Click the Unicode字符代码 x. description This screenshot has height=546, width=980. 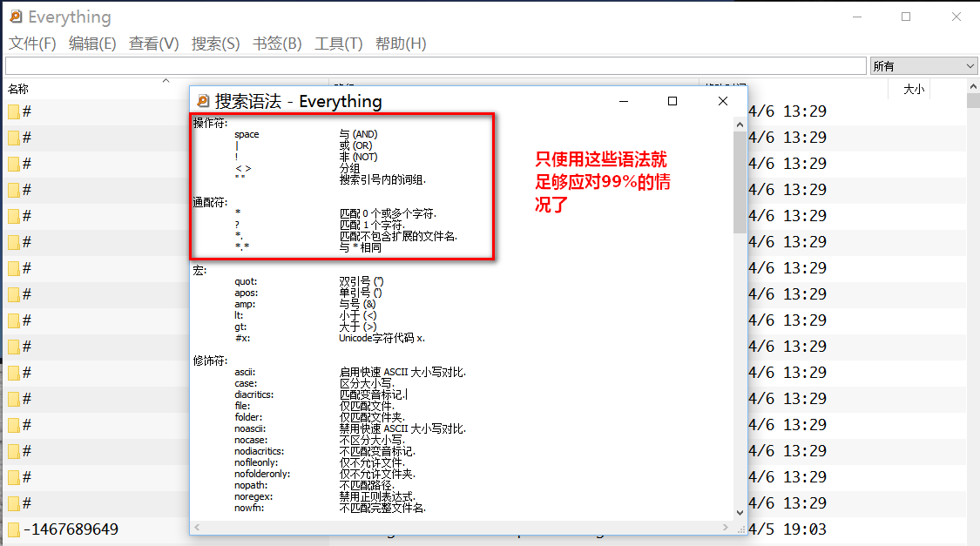click(382, 338)
